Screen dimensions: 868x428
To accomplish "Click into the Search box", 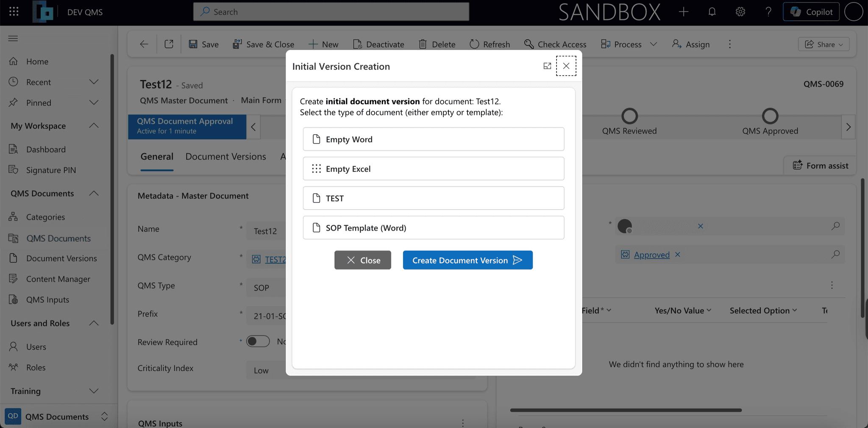I will click(331, 12).
